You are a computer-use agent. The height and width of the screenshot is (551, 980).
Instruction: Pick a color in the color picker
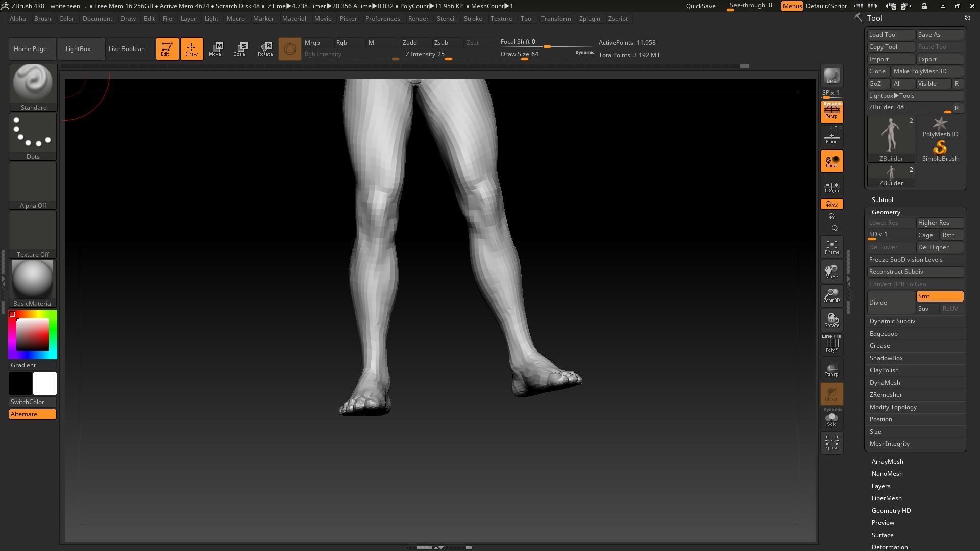pos(33,335)
